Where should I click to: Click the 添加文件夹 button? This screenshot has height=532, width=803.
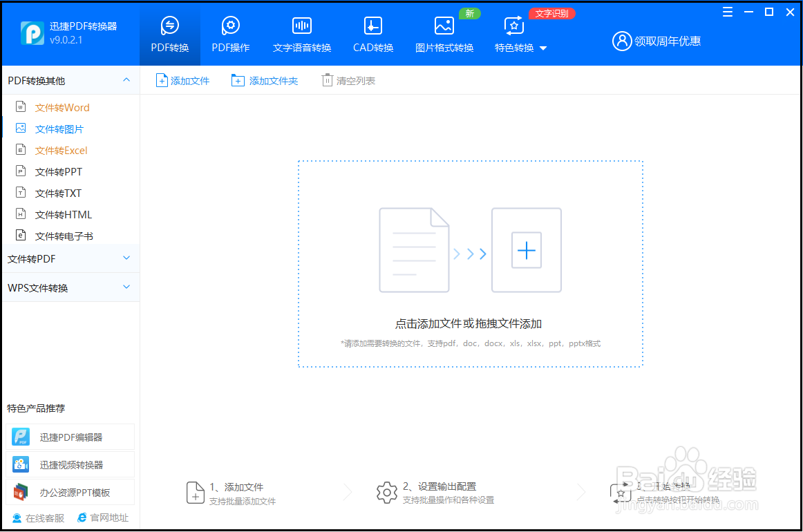264,80
